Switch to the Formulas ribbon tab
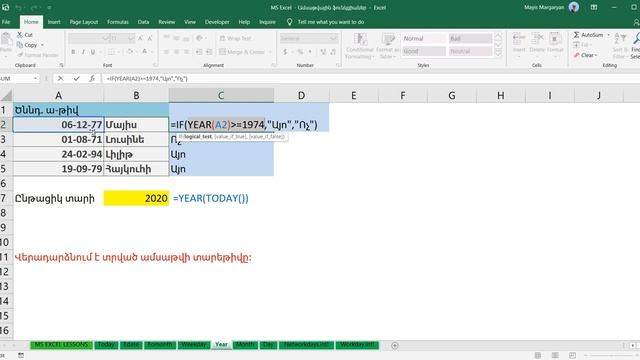Screen dimensions: 640x360 click(x=118, y=22)
